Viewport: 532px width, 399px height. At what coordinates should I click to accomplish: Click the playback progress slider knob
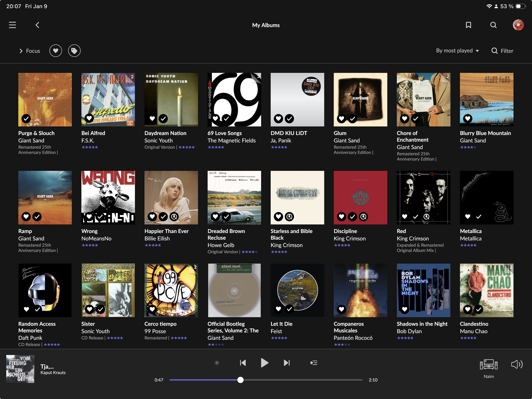tap(240, 380)
